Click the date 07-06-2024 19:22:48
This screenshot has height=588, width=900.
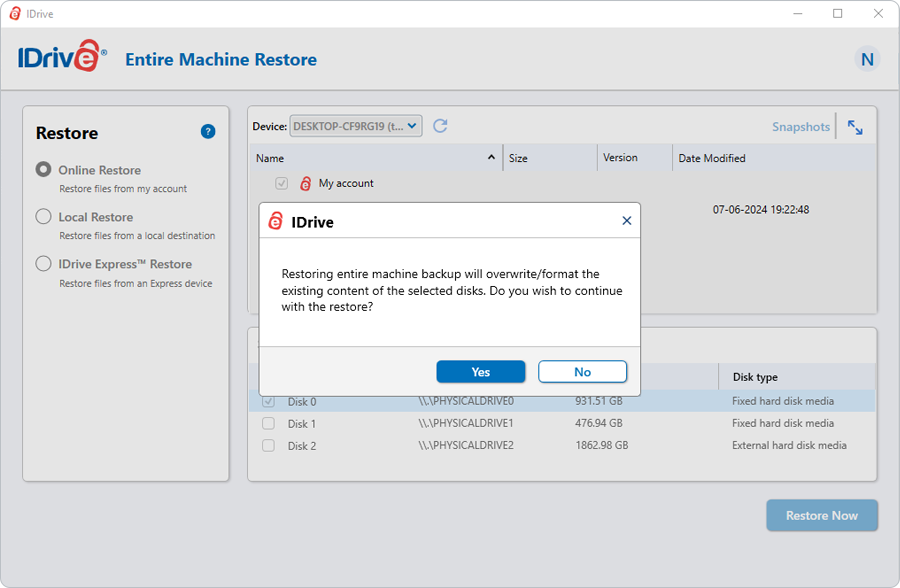[x=761, y=210]
